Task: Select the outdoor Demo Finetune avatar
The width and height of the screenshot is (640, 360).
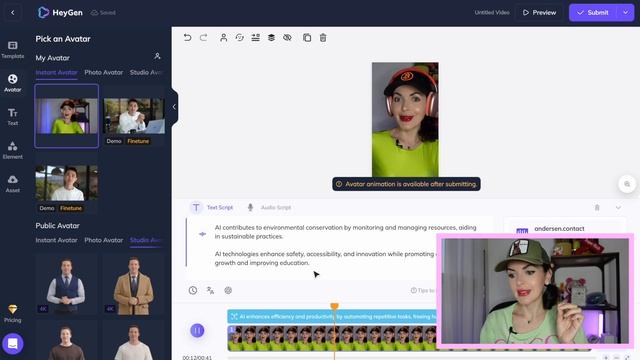Action: [x=67, y=183]
